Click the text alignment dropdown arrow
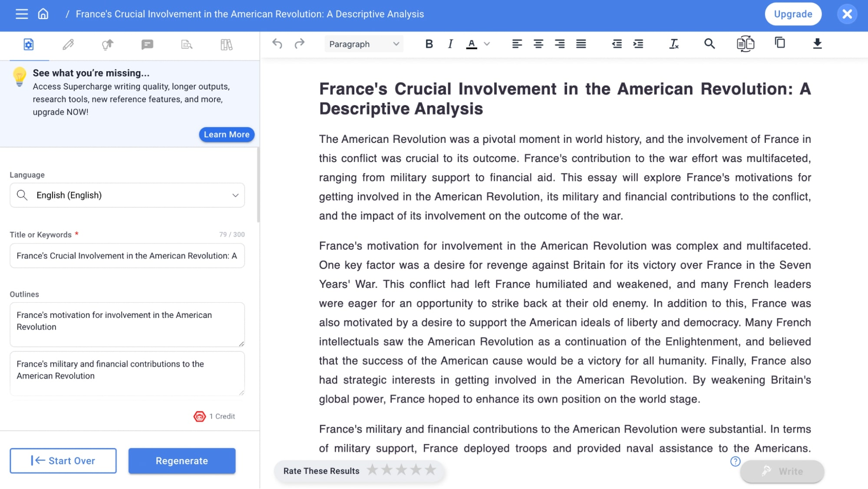 tap(486, 43)
